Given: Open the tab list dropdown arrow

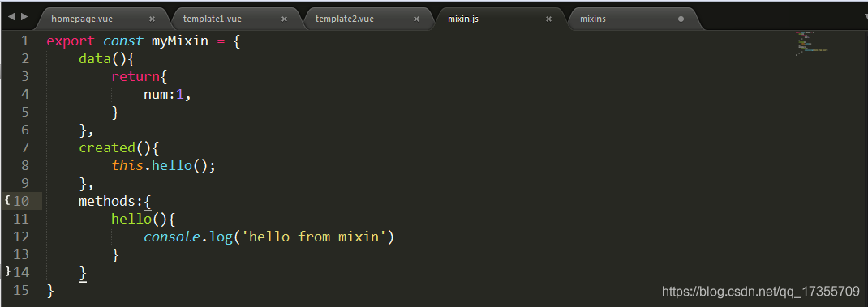Looking at the screenshot, I should coord(864,17).
